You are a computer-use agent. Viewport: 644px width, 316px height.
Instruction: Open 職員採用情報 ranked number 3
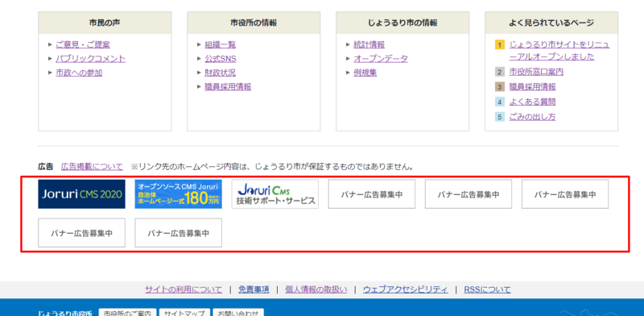(532, 87)
